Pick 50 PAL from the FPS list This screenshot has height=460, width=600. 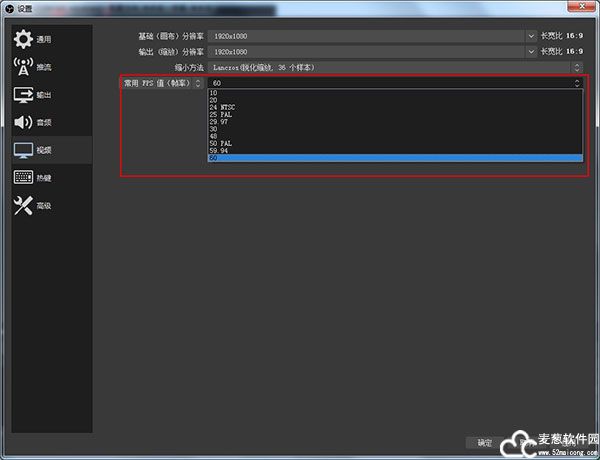tap(220, 143)
